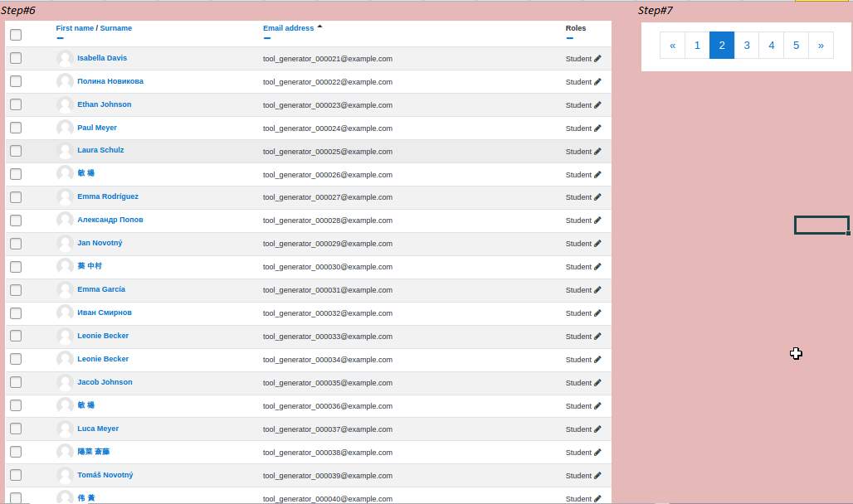Open Александр Попов profile name link
Viewport: 853px width, 504px height.
[110, 220]
